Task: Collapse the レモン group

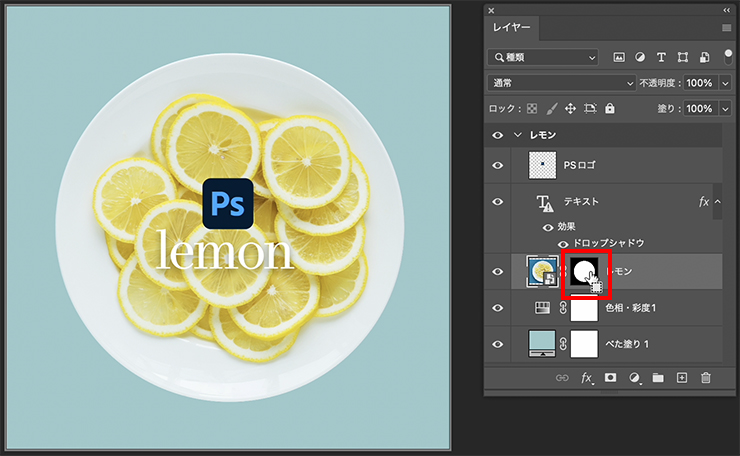Action: point(518,135)
